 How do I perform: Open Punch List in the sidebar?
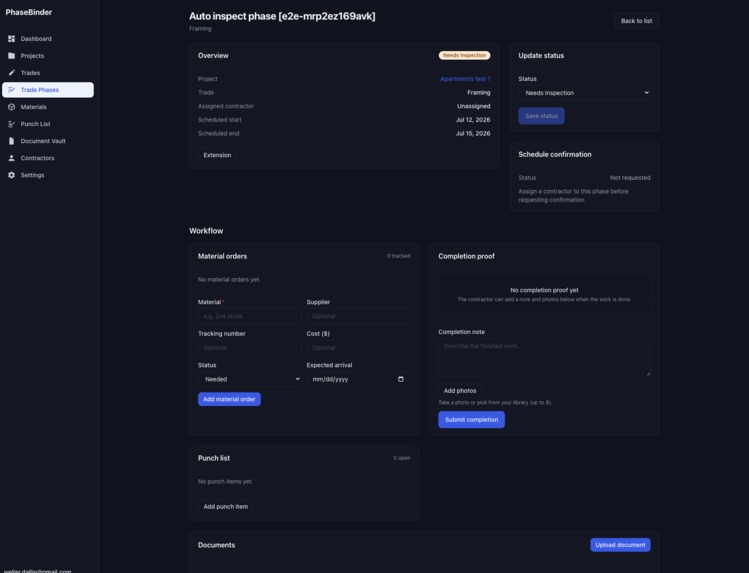[x=48, y=124]
